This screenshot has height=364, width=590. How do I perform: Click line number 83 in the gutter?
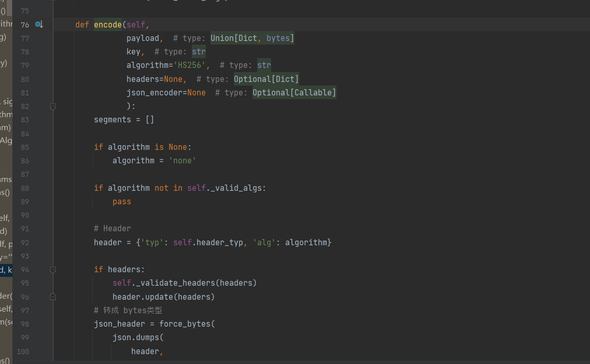[25, 120]
